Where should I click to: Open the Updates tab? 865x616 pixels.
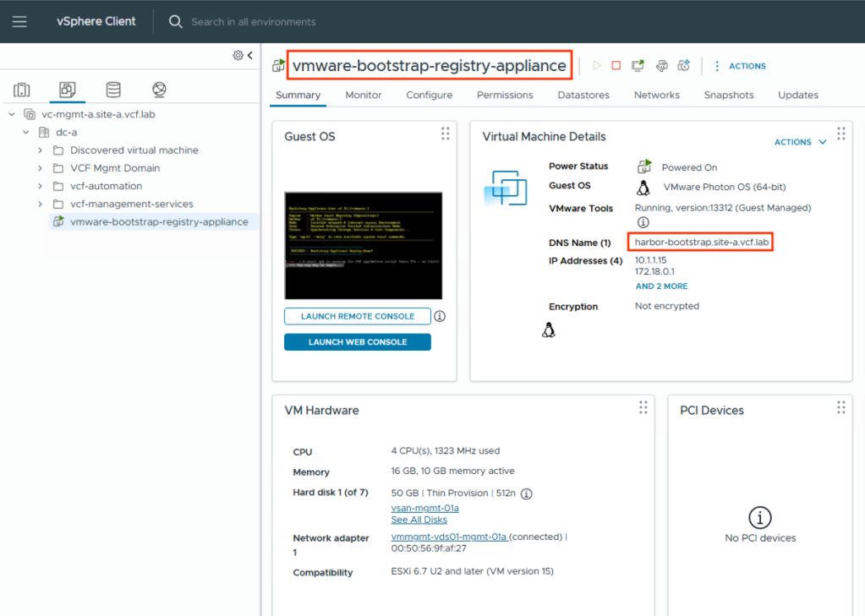click(x=797, y=95)
